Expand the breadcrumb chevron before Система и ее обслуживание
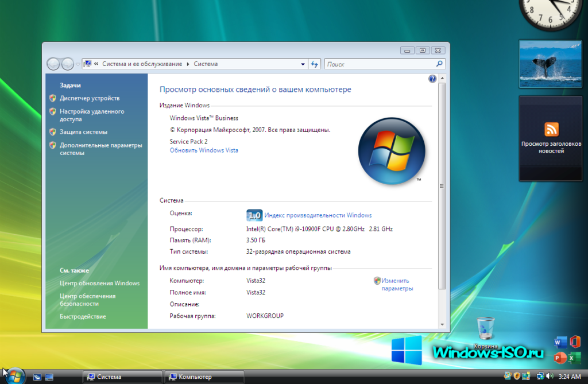The width and height of the screenshot is (588, 384). pos(96,64)
